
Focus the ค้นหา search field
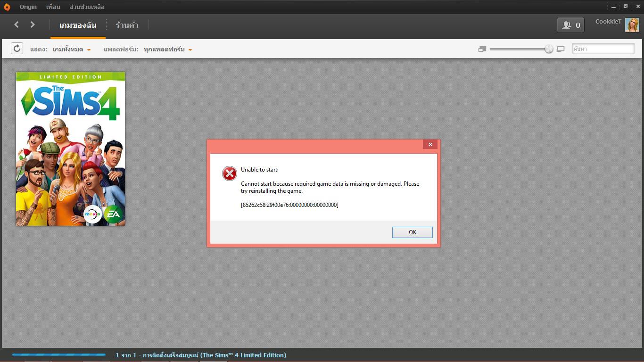[603, 49]
